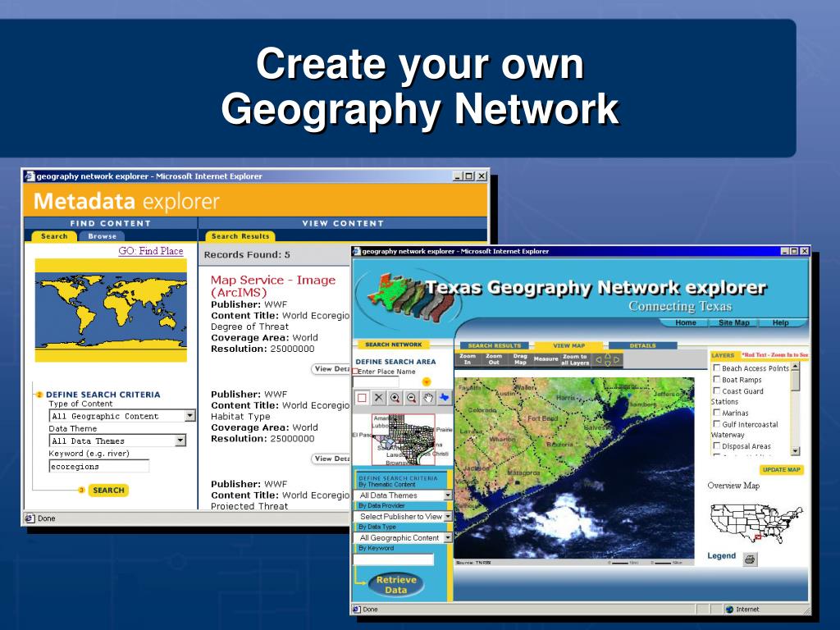Click the Home link in Texas explorer
840x630 pixels.
tap(686, 322)
